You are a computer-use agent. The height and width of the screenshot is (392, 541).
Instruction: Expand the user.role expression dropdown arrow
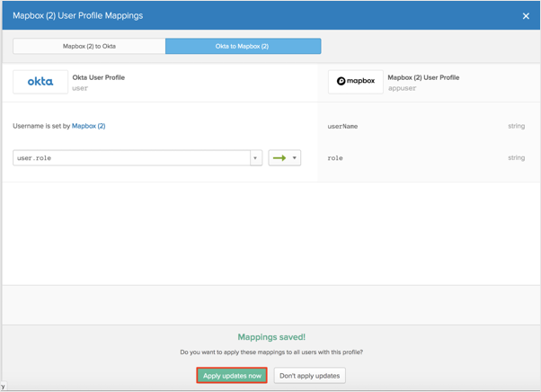pos(255,158)
